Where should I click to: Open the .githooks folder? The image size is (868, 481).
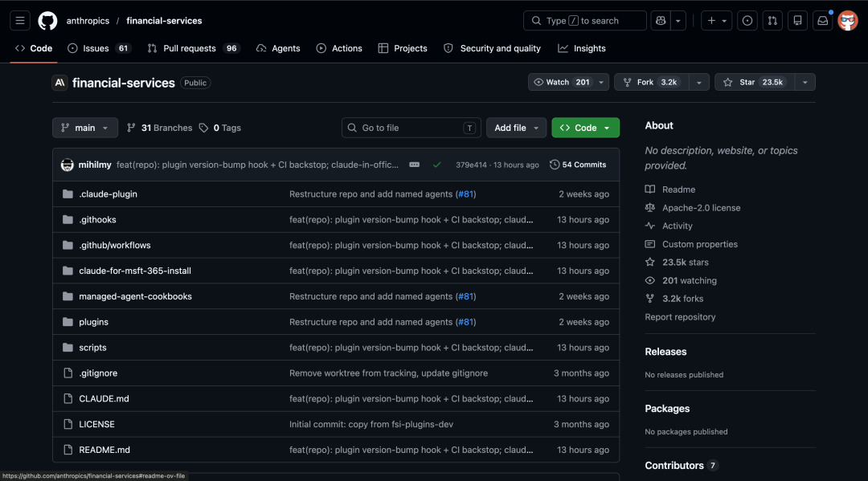(x=97, y=219)
